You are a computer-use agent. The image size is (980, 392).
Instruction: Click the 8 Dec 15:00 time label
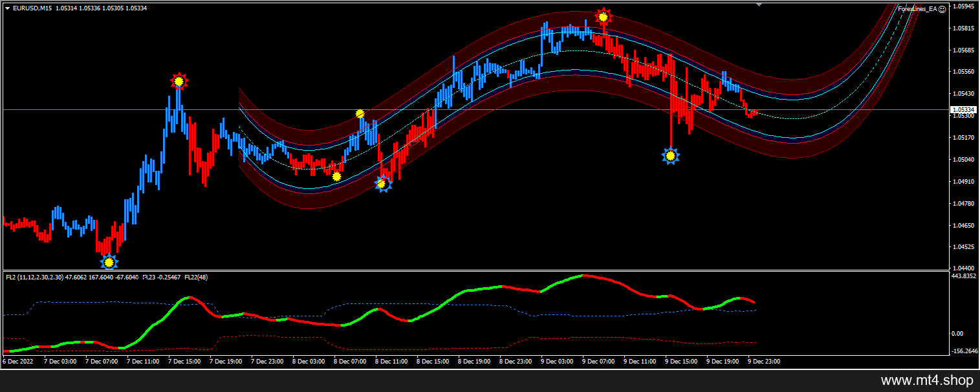[433, 362]
